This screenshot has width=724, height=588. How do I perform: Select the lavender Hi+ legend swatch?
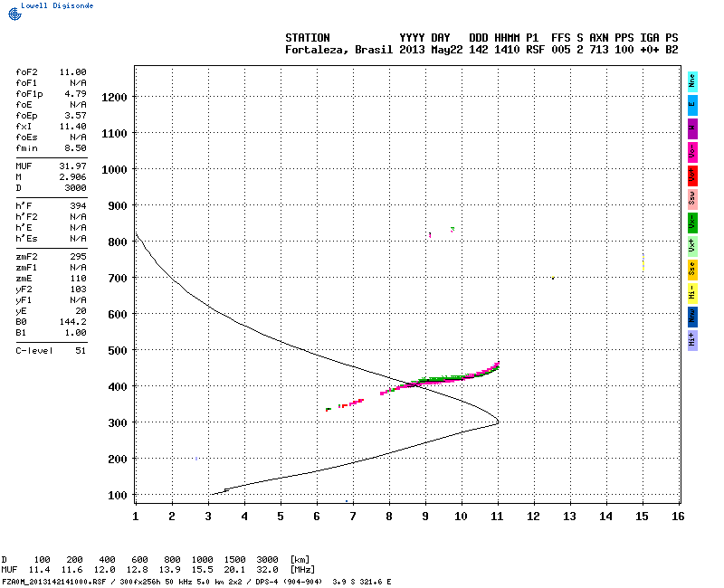[692, 341]
